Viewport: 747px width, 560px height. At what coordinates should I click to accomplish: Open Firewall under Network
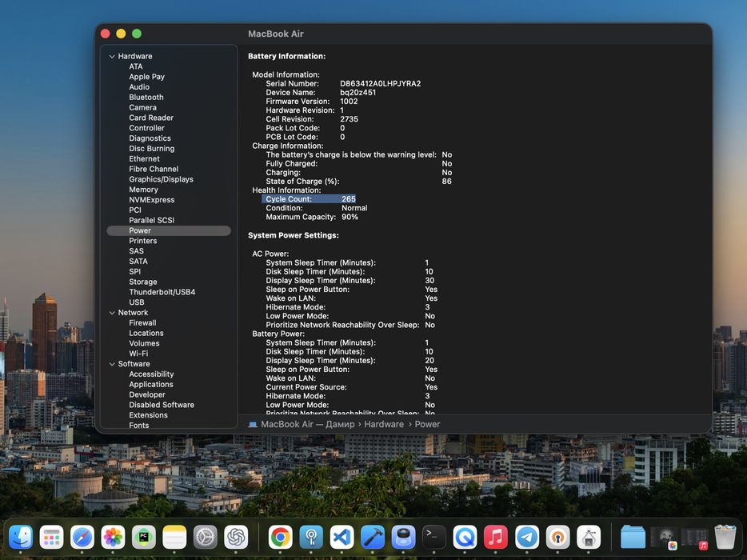pos(142,322)
